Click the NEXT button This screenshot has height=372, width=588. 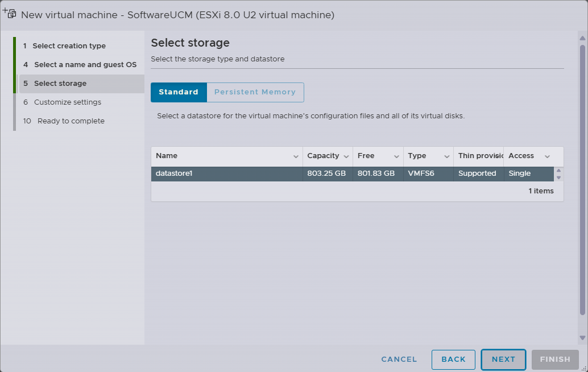pyautogui.click(x=503, y=359)
